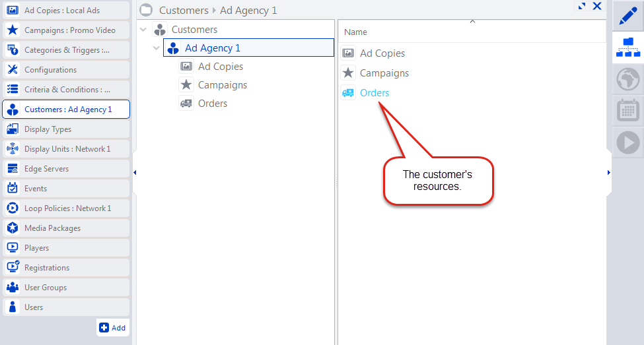This screenshot has height=345, width=644.
Task: Click the Edge Servers icon
Action: [13, 169]
